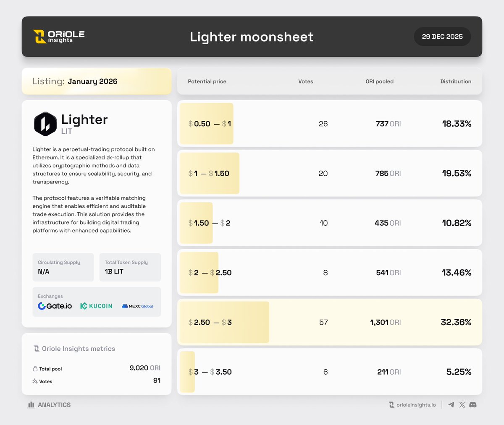Open the Telegram icon in the footer
Viewport: 504px width, 425px height.
click(x=451, y=404)
